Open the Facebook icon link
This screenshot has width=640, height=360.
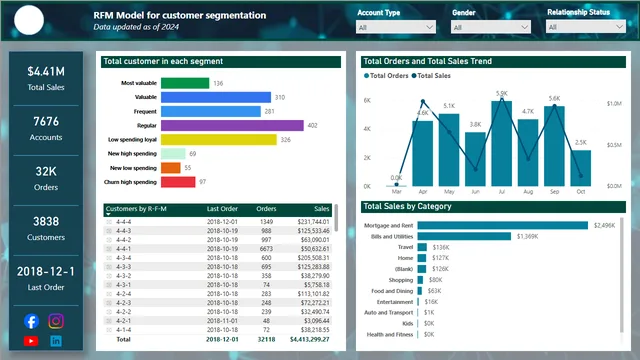(x=31, y=321)
